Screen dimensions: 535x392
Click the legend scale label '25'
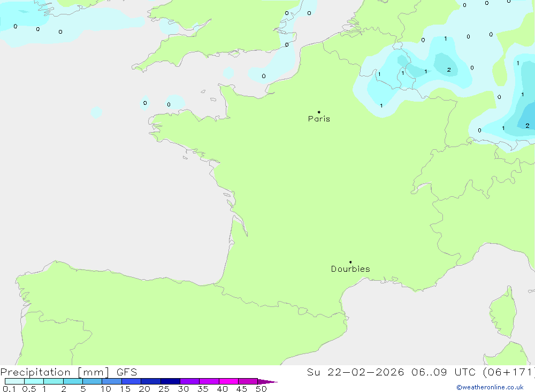pyautogui.click(x=164, y=389)
